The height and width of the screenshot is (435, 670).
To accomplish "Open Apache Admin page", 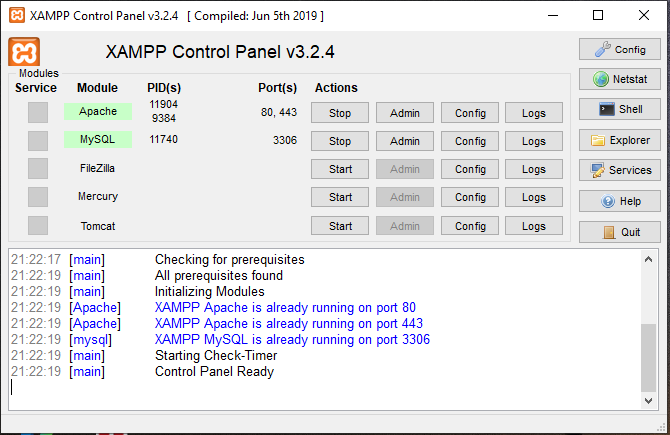I will [405, 113].
